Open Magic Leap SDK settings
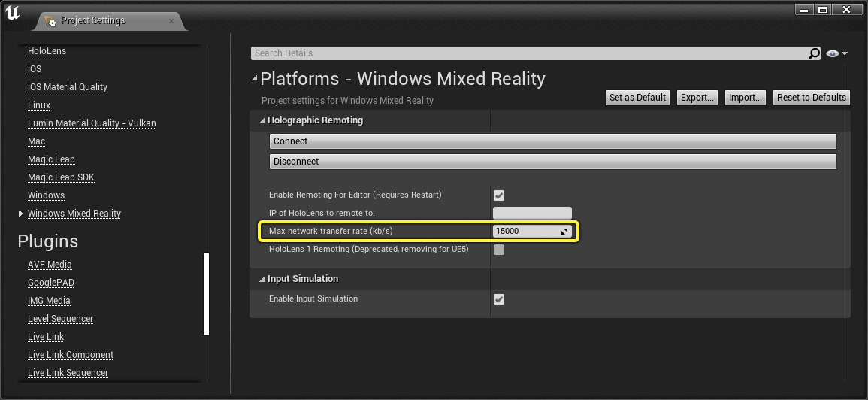Screen dimensions: 868x400 (62, 177)
